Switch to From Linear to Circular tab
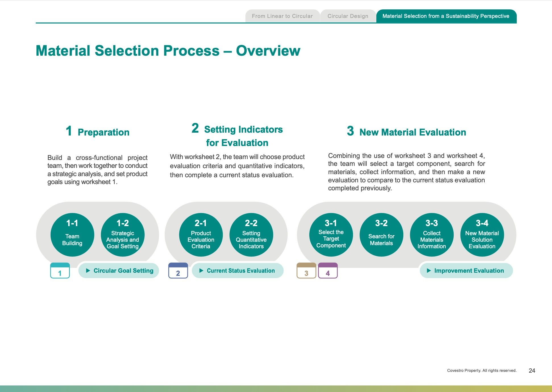Viewport: 552px width, 392px height. tap(282, 16)
